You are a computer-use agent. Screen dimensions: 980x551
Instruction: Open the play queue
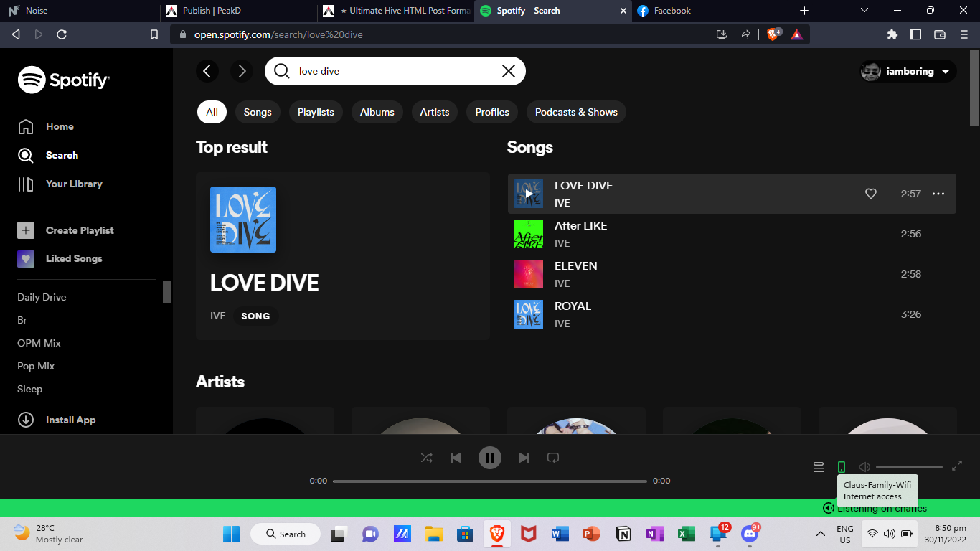[x=819, y=467]
